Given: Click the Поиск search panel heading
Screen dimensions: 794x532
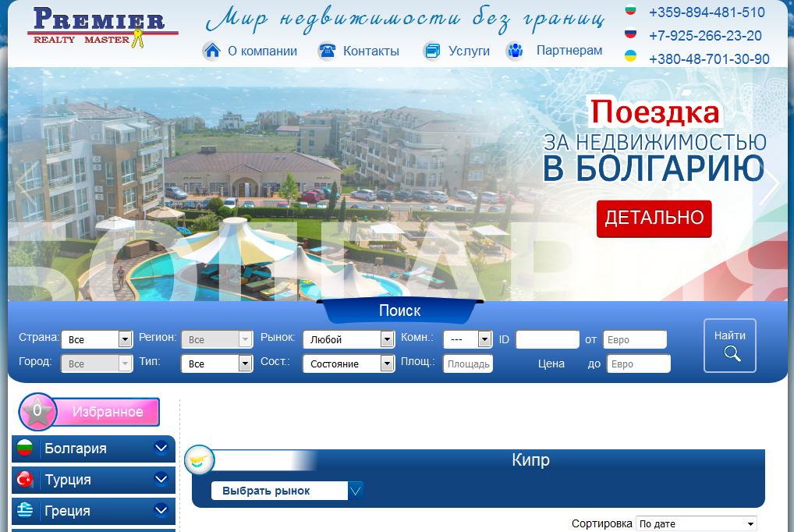Looking at the screenshot, I should click(399, 310).
